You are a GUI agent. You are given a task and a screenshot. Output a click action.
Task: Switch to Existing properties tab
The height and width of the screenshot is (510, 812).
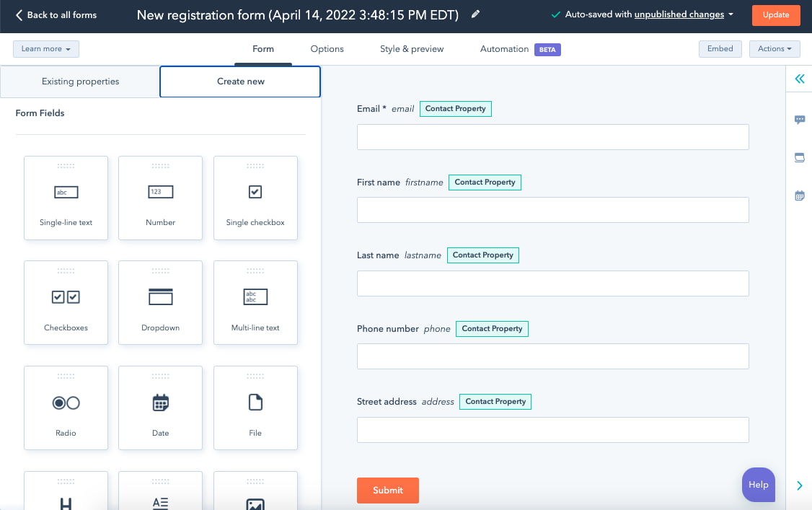click(80, 82)
